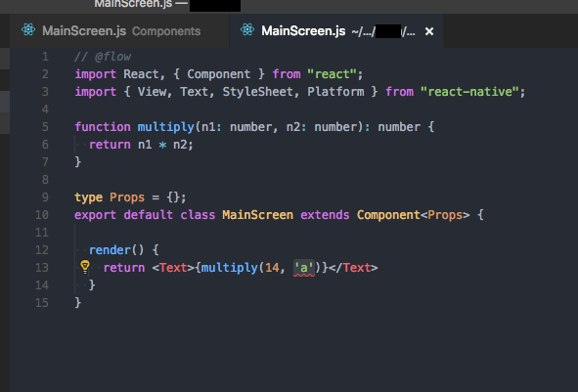Click the "react" string on line 2
Viewport: 578px width, 392px height.
point(332,74)
